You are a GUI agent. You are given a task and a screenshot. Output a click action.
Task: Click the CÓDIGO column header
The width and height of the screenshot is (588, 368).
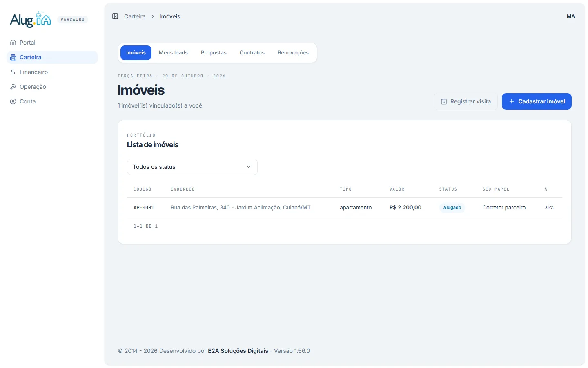tap(143, 189)
